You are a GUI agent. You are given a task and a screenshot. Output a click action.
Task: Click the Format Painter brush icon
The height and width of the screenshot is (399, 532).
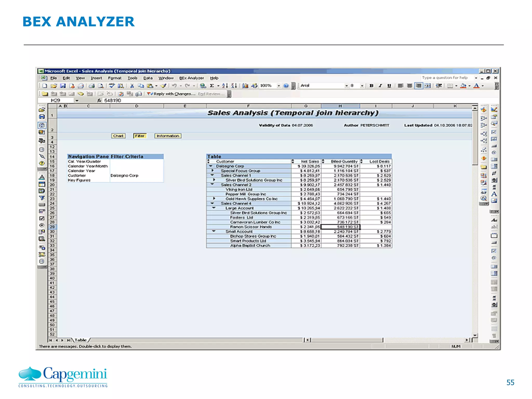pyautogui.click(x=163, y=86)
